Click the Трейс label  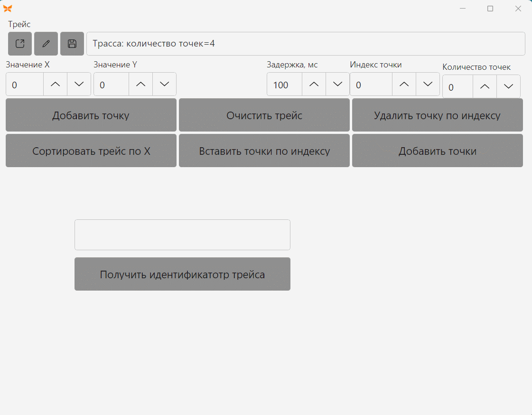(x=19, y=24)
